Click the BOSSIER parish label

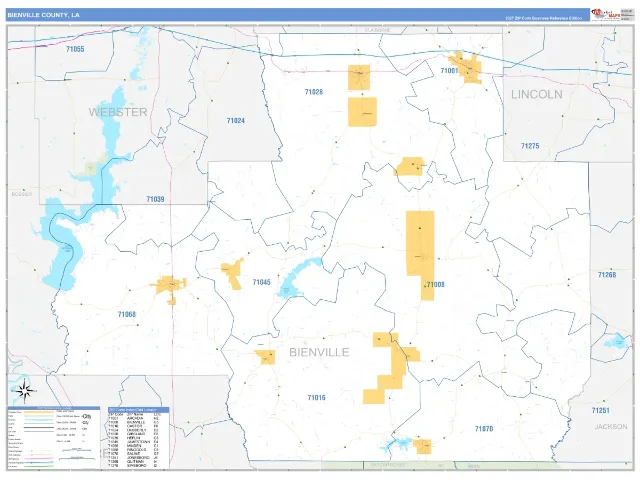point(22,194)
